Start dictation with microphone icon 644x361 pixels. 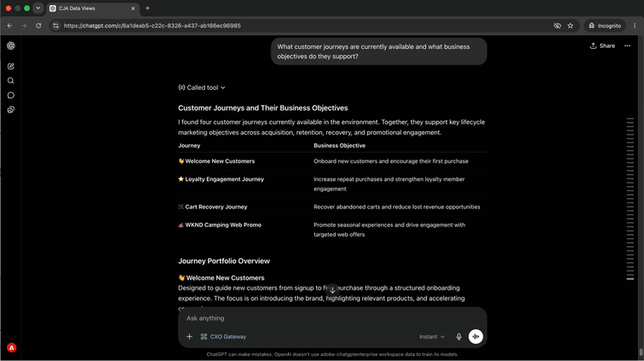[x=459, y=337]
